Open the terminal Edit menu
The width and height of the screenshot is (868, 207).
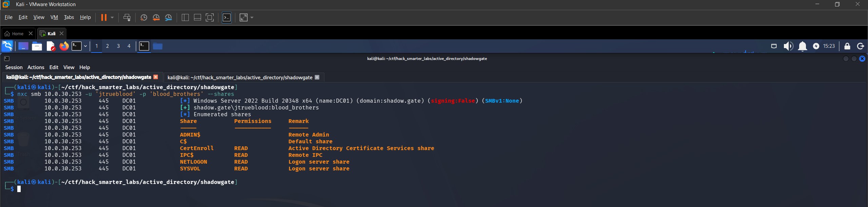(54, 67)
